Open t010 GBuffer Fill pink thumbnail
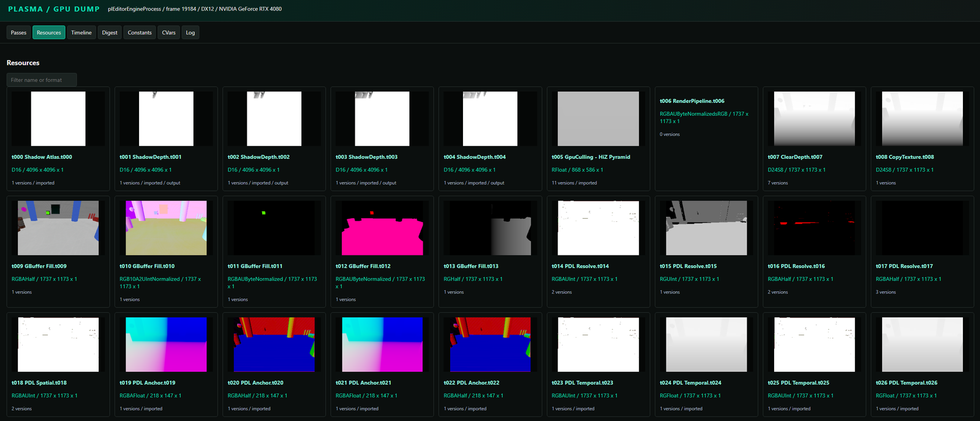 pyautogui.click(x=166, y=228)
